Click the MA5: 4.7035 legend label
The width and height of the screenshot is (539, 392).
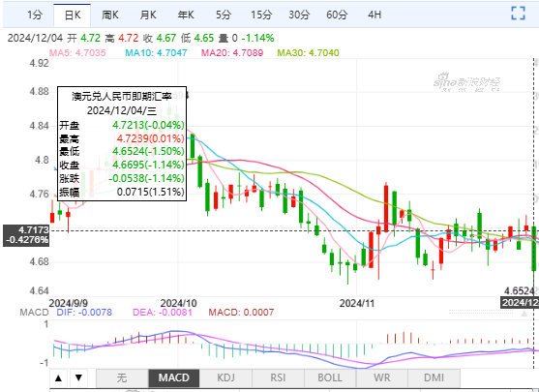[x=77, y=53]
